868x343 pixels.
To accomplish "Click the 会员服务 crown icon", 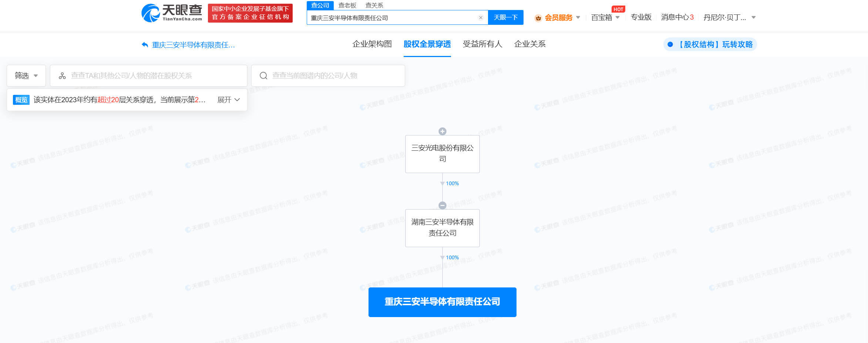I will click(538, 18).
